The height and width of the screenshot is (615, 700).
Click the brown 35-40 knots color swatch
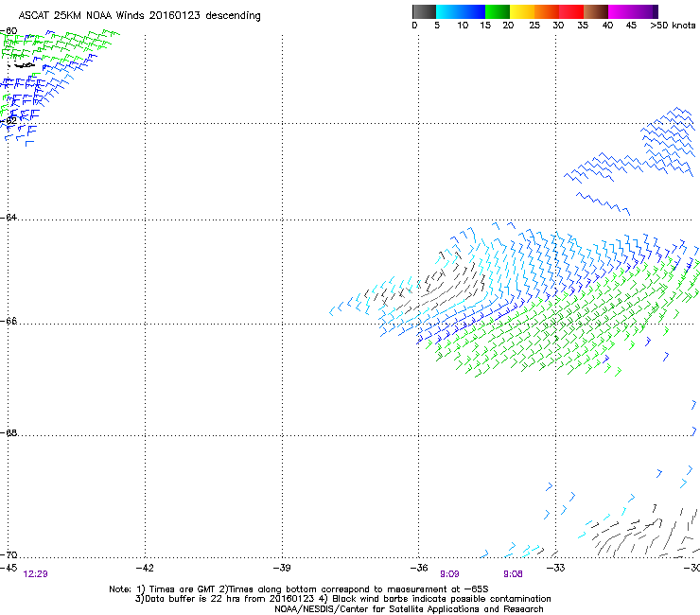click(596, 11)
